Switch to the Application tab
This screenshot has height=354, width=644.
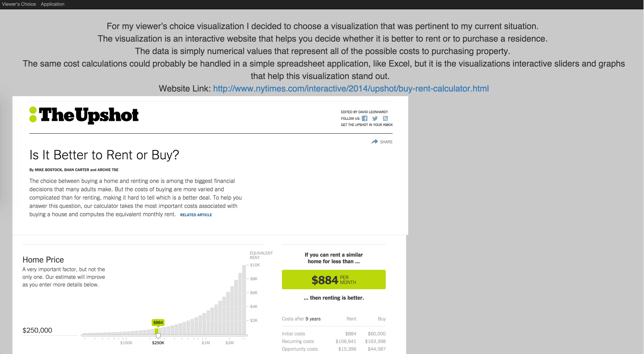tap(52, 4)
